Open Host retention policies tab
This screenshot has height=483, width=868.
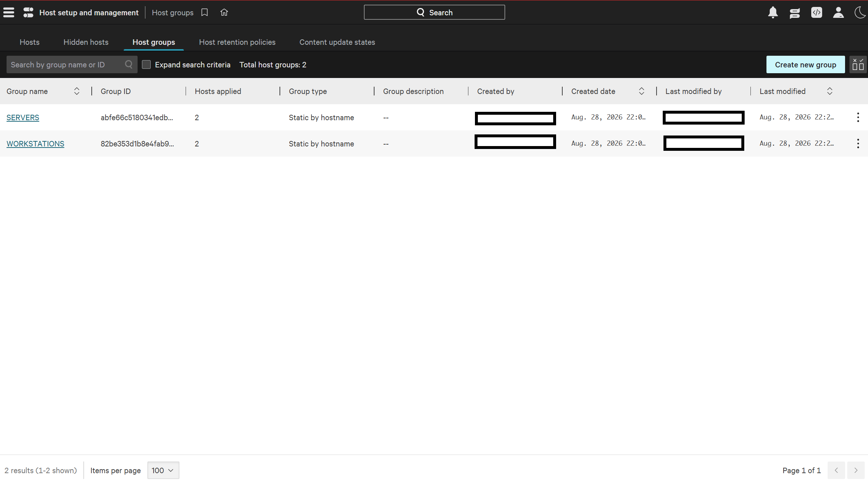237,42
